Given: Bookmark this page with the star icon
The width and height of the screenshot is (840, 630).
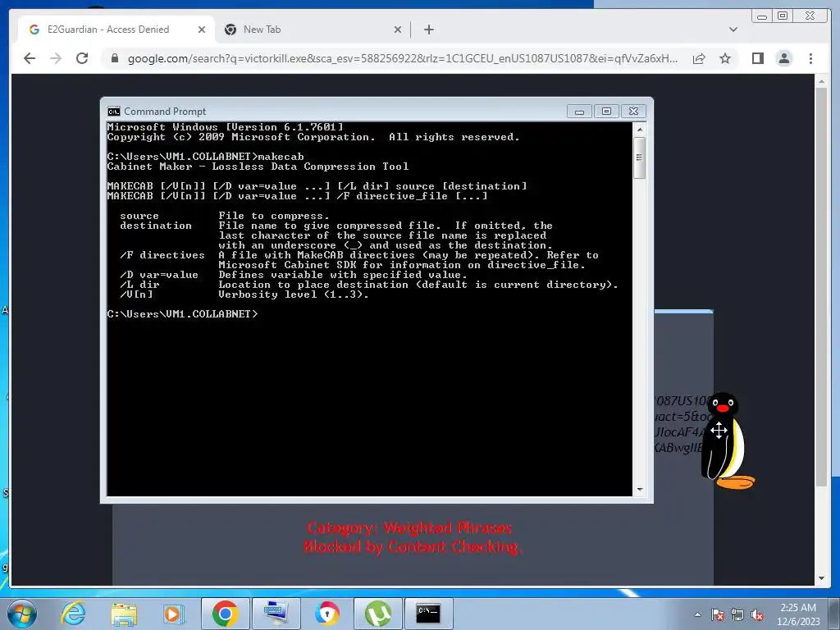Looking at the screenshot, I should 725,58.
